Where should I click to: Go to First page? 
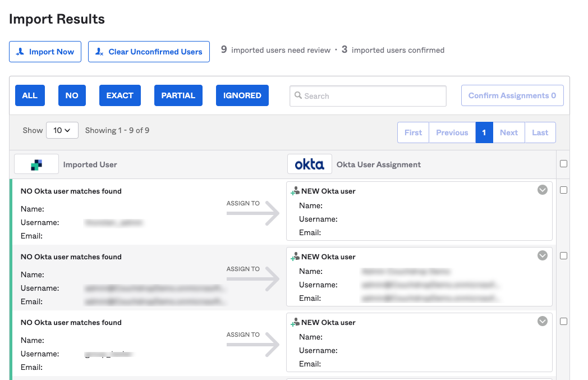tap(414, 132)
